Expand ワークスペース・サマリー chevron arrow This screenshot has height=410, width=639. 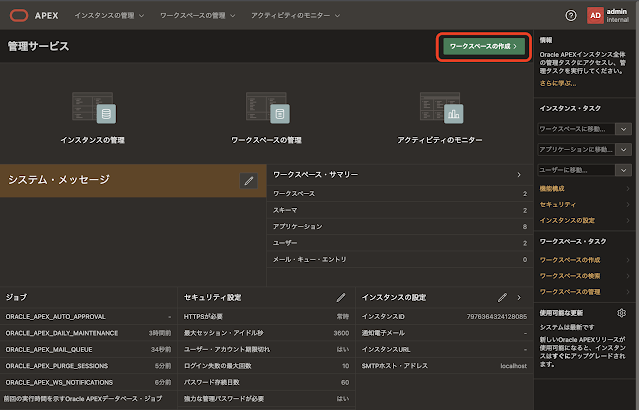coord(519,174)
